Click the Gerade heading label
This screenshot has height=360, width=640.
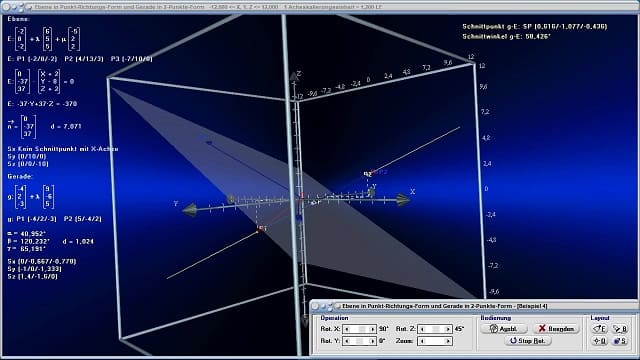[x=20, y=176]
